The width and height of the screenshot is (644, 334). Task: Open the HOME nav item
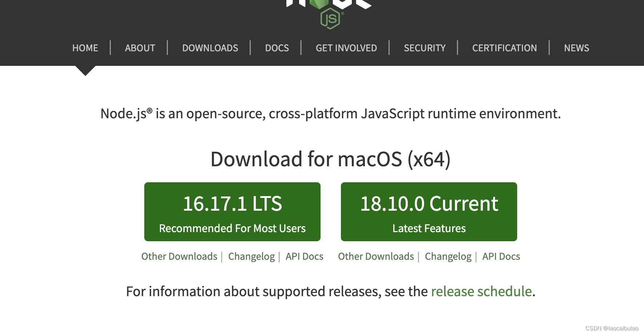85,48
